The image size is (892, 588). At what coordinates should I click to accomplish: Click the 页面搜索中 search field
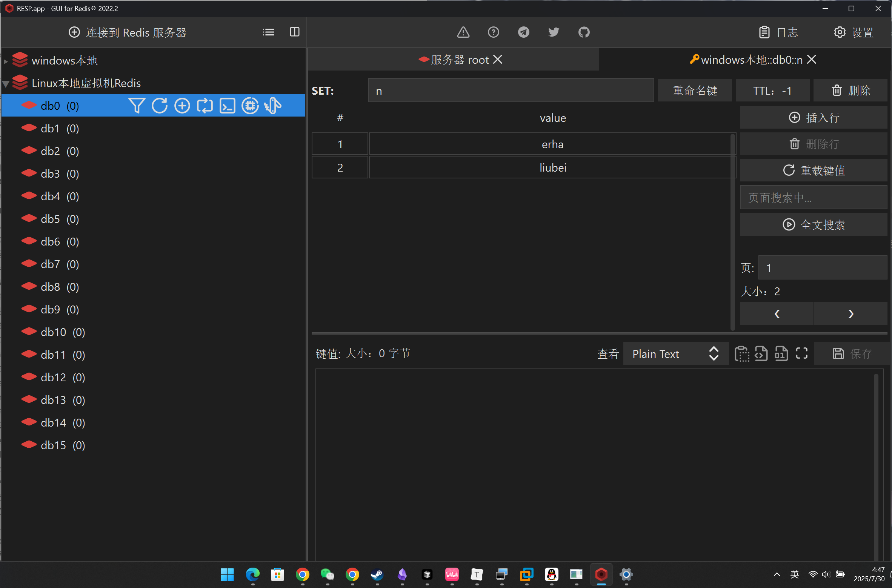click(813, 198)
